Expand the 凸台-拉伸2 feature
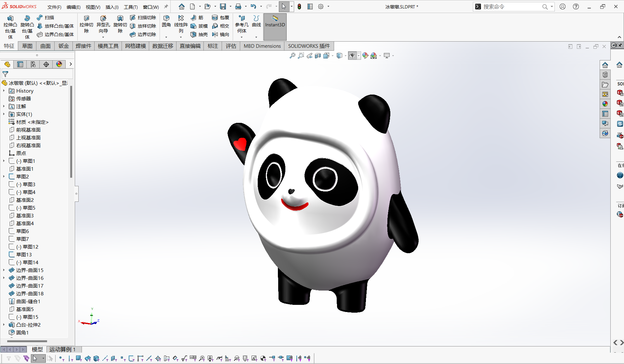624x364 pixels. click(x=4, y=325)
